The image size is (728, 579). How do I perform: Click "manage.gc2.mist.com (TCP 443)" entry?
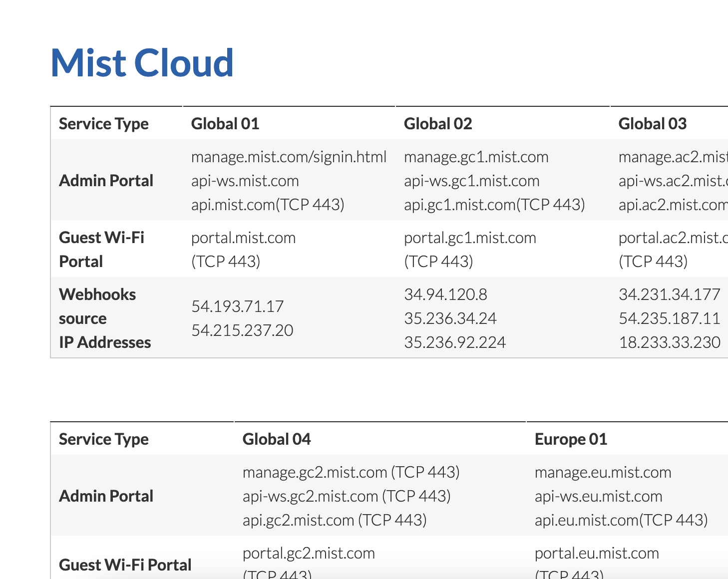pyautogui.click(x=351, y=473)
